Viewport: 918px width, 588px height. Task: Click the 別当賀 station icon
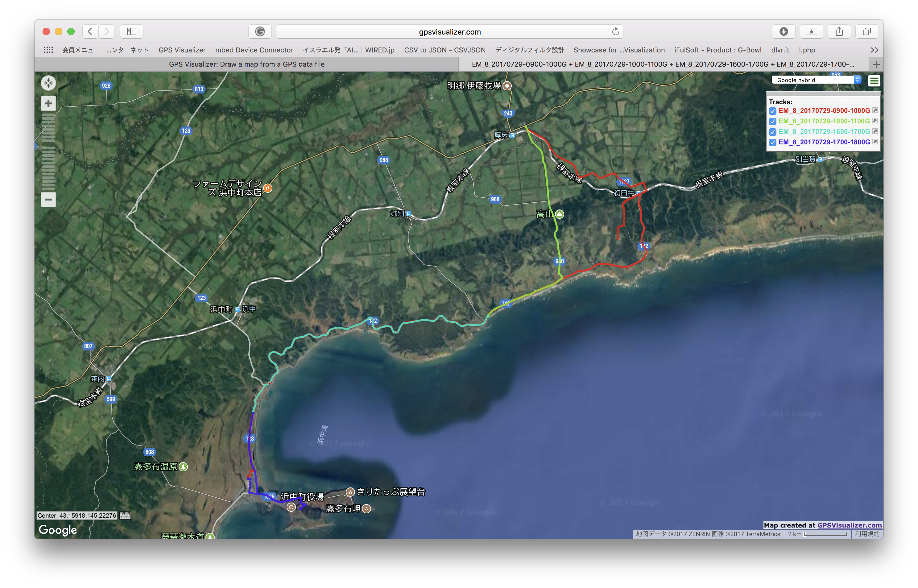tap(820, 159)
